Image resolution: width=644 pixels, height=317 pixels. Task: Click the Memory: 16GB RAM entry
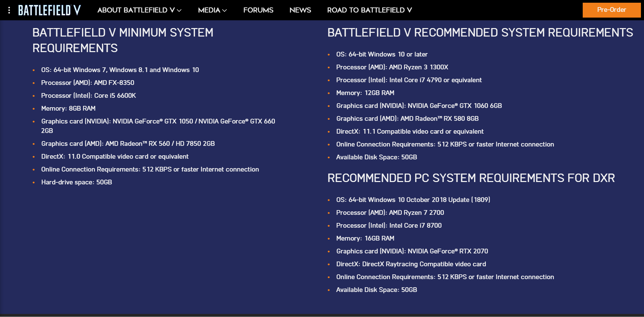pyautogui.click(x=365, y=238)
